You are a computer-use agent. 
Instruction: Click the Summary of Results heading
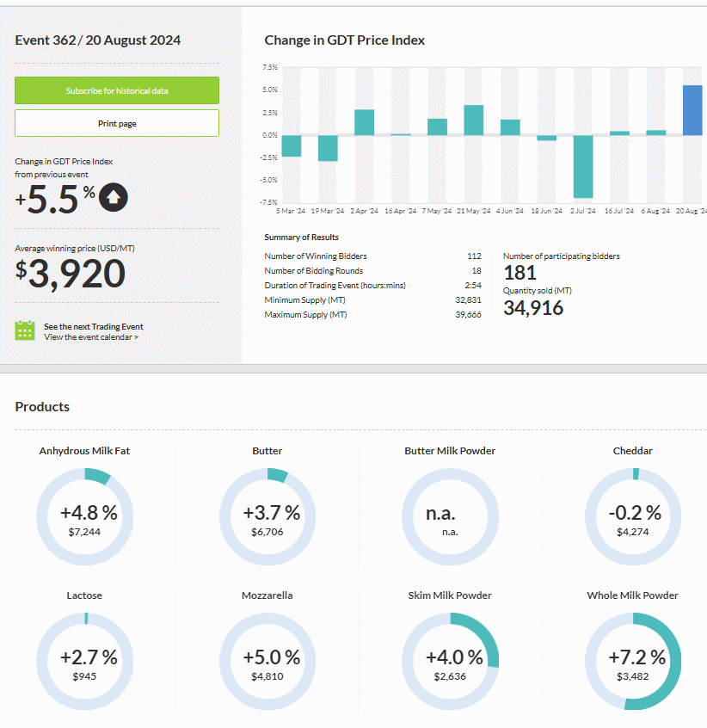click(x=302, y=238)
